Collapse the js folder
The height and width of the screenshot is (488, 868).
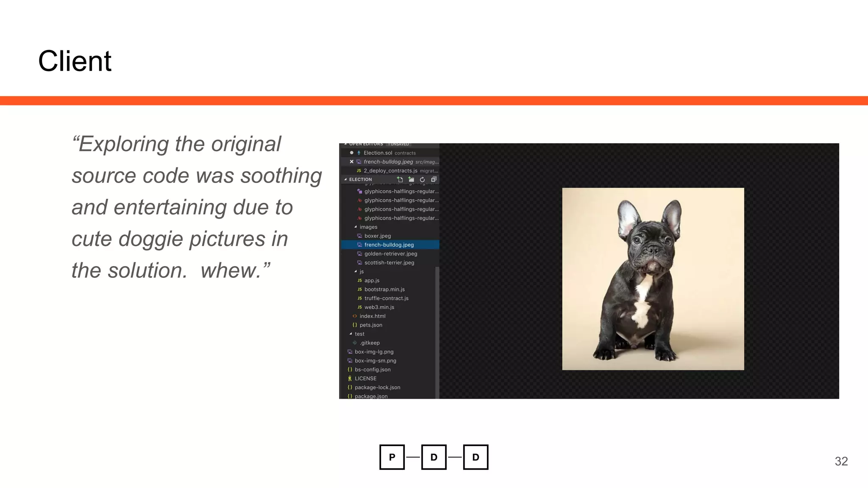tap(356, 272)
